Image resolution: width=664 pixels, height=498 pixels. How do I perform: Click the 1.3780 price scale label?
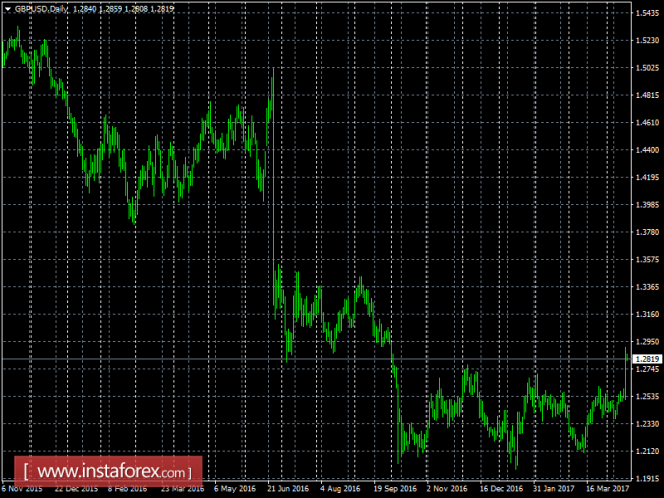coord(647,232)
